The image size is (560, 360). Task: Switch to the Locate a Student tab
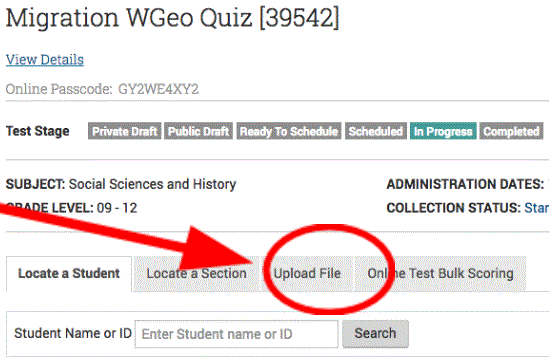tap(69, 274)
